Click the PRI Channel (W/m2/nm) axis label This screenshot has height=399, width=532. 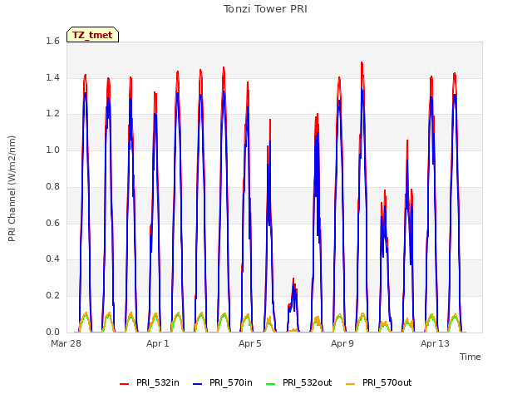(x=12, y=189)
